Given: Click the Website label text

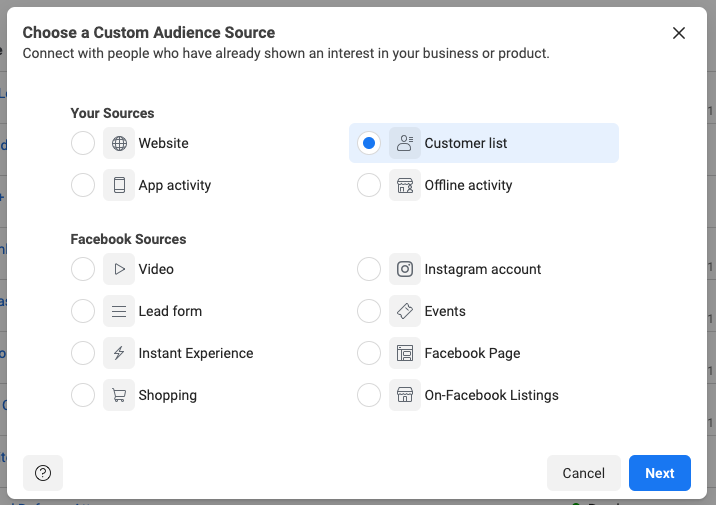Looking at the screenshot, I should (163, 143).
